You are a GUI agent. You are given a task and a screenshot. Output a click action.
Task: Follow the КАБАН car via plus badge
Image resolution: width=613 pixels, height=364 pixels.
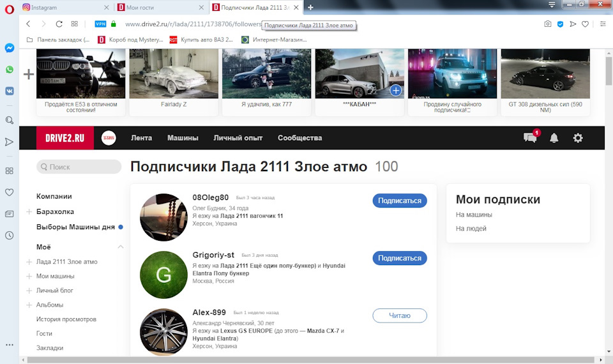(x=396, y=90)
